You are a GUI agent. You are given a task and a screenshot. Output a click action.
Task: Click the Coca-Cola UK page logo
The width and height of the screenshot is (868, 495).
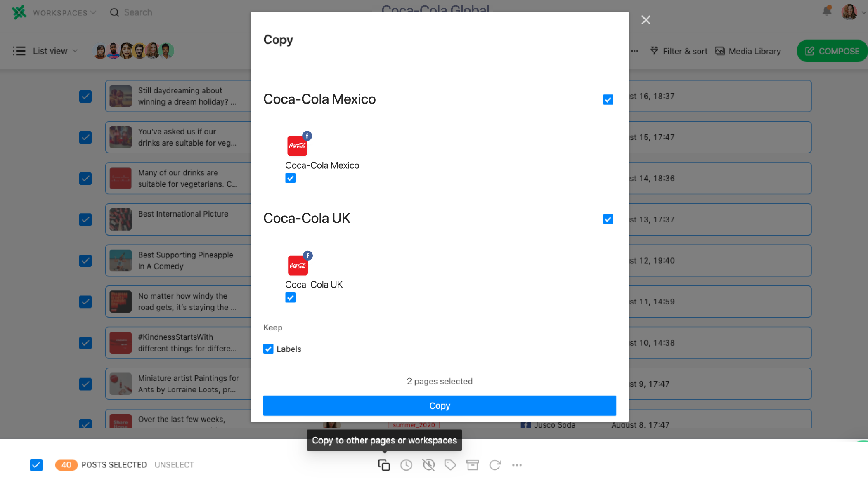pos(298,265)
